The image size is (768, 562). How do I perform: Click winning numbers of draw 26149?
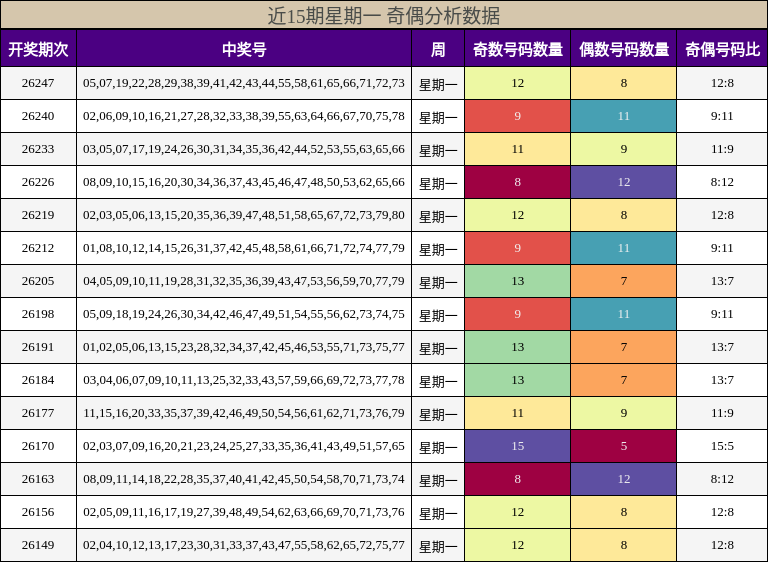point(244,545)
